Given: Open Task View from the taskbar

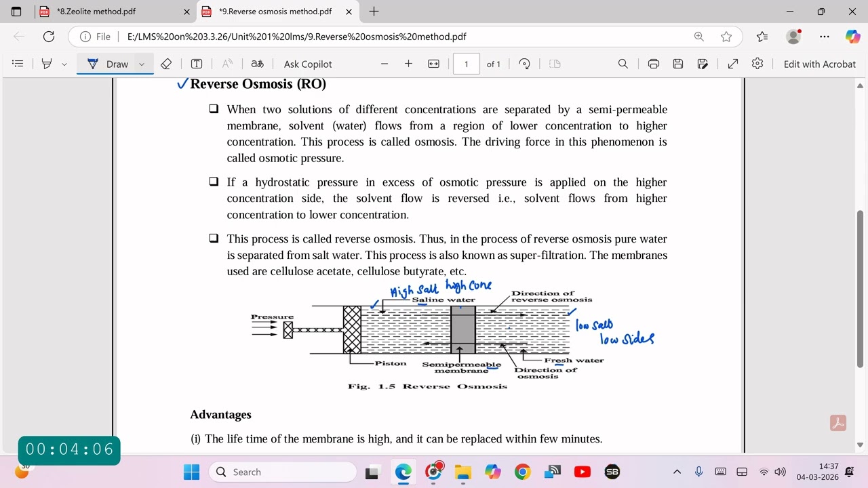Looking at the screenshot, I should tap(372, 472).
